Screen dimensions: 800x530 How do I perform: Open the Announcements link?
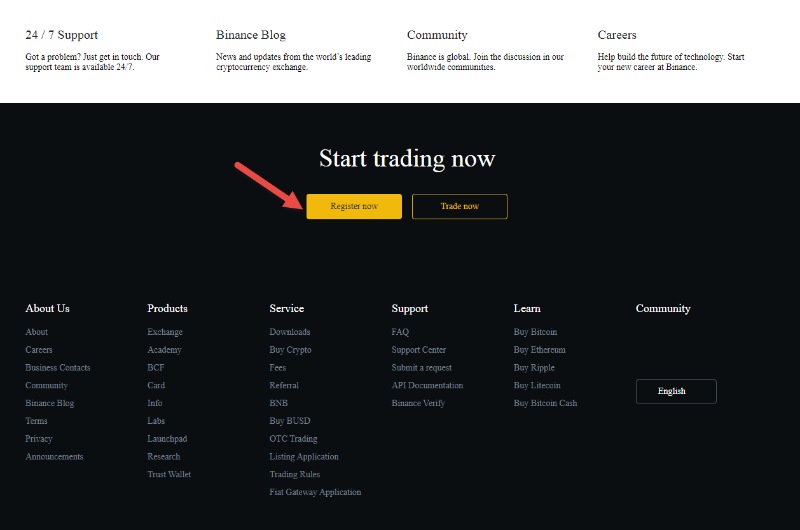[x=54, y=457]
